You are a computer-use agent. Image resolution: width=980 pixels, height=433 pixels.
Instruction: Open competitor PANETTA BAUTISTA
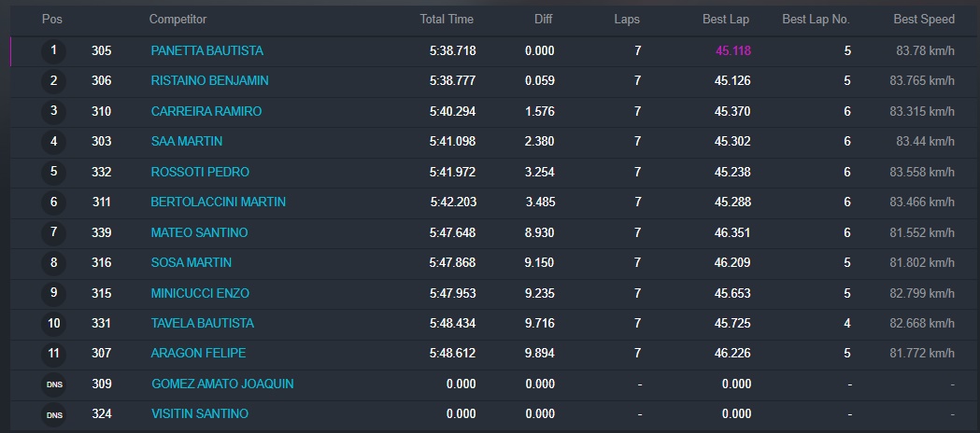[x=206, y=51]
